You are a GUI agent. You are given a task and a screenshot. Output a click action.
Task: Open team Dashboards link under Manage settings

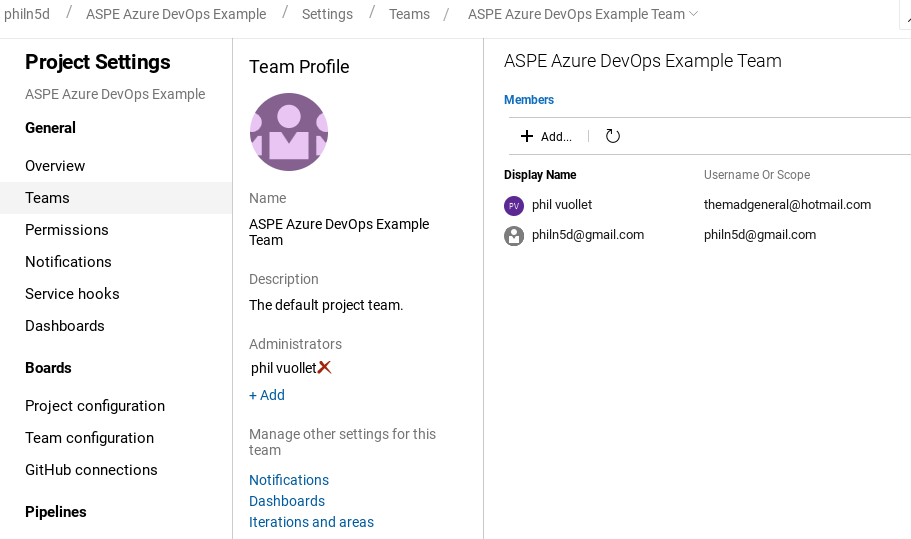point(287,501)
